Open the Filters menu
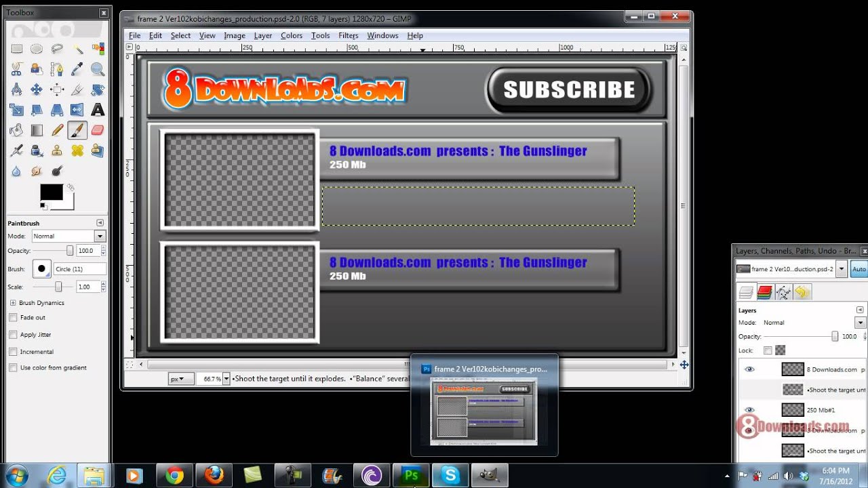The image size is (868, 488). (x=349, y=35)
